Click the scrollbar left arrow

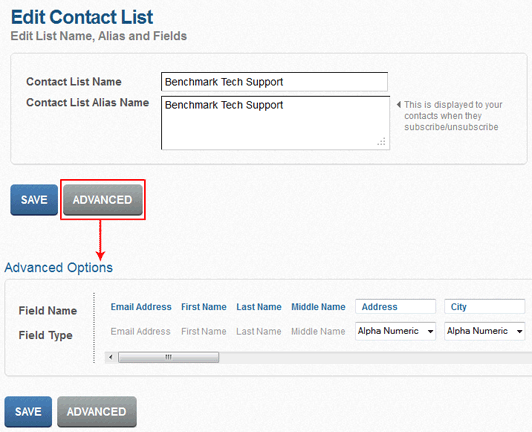tap(111, 357)
